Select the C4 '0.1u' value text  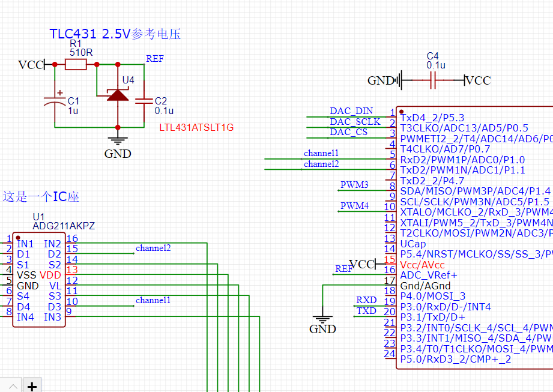click(x=436, y=65)
